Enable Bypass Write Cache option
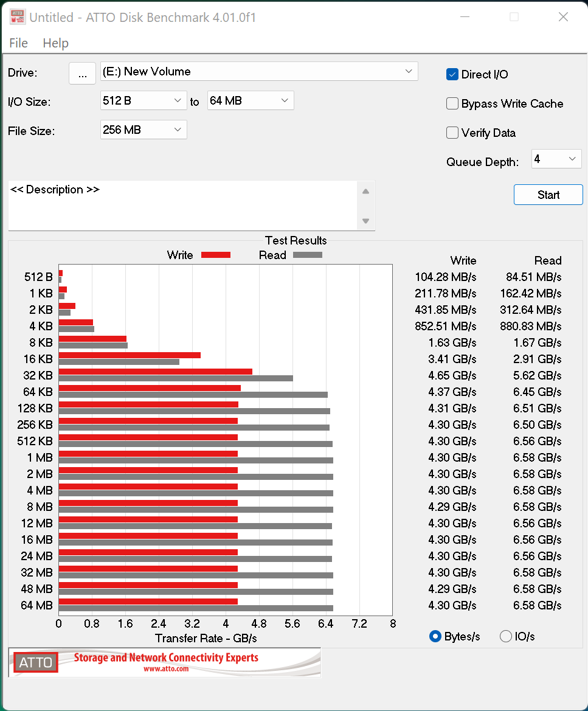This screenshot has width=588, height=711. pos(452,103)
